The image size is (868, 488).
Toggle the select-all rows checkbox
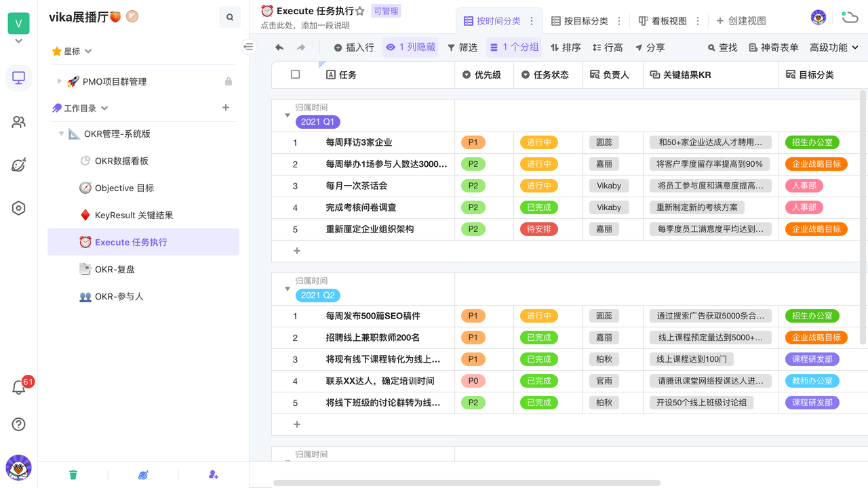click(x=295, y=75)
